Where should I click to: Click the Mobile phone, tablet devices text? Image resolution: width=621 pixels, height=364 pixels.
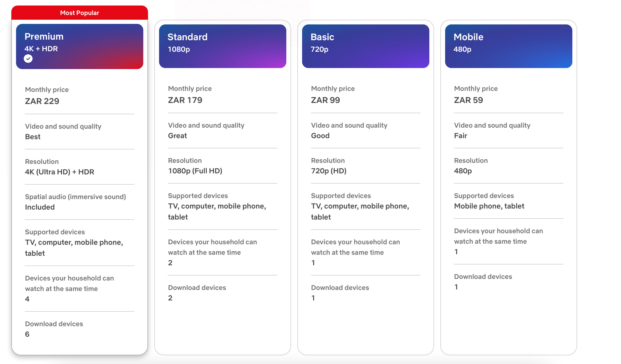click(489, 206)
